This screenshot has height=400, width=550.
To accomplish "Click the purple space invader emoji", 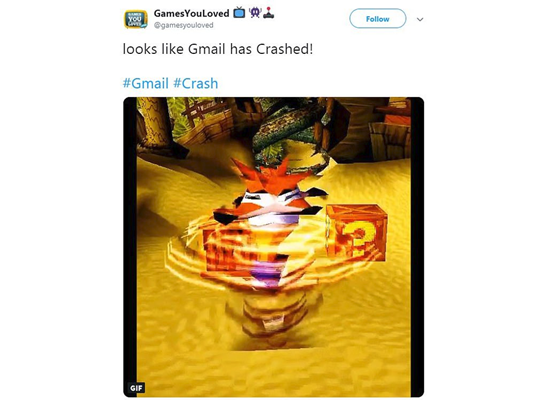I will [255, 13].
